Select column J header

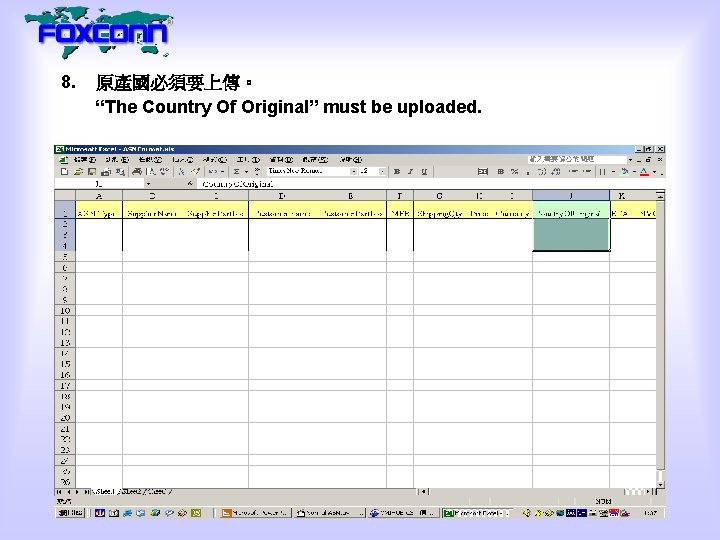[571, 196]
